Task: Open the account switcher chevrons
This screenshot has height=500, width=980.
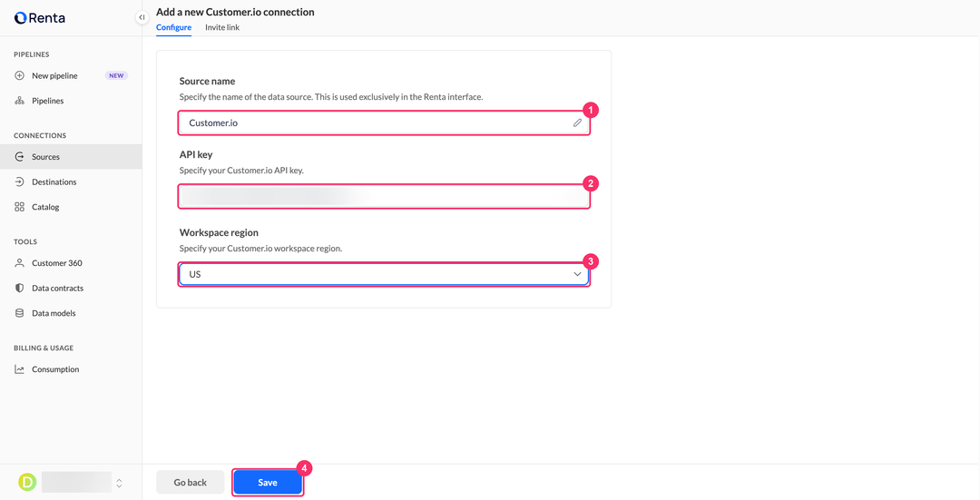Action: pos(120,483)
